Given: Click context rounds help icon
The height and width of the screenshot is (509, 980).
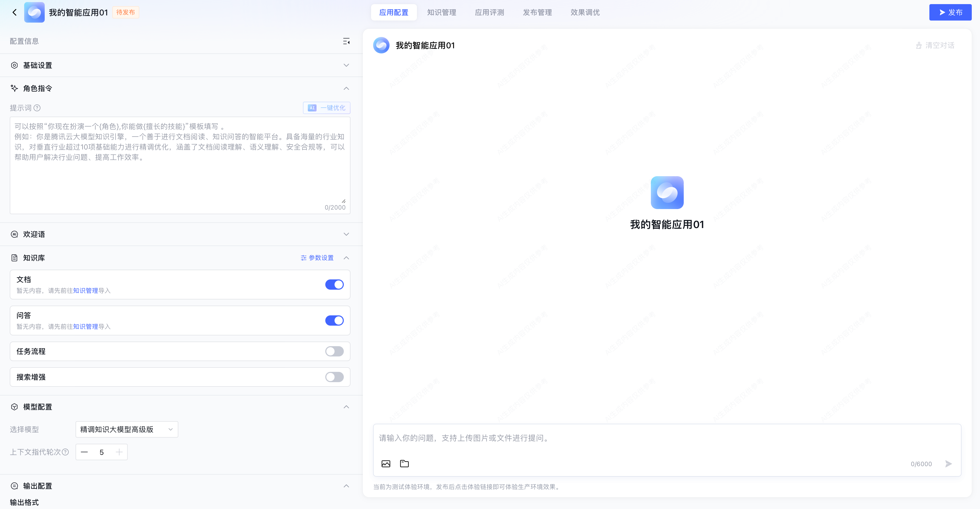Looking at the screenshot, I should (66, 452).
